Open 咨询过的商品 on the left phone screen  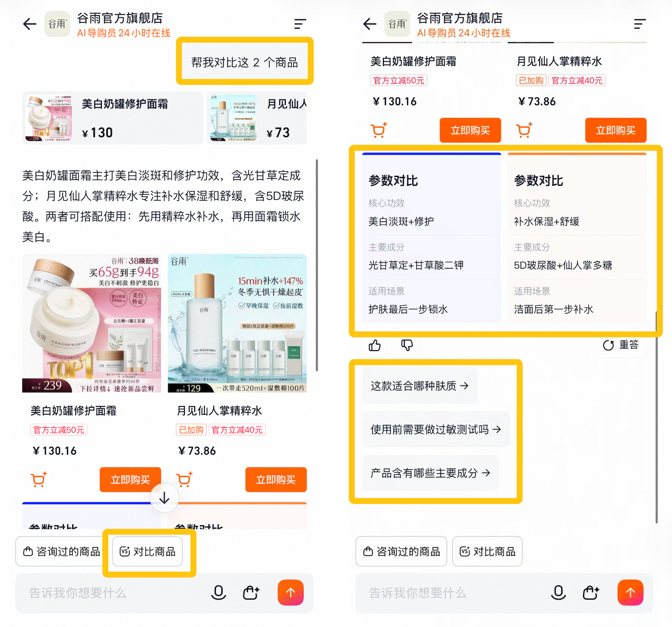(x=61, y=551)
